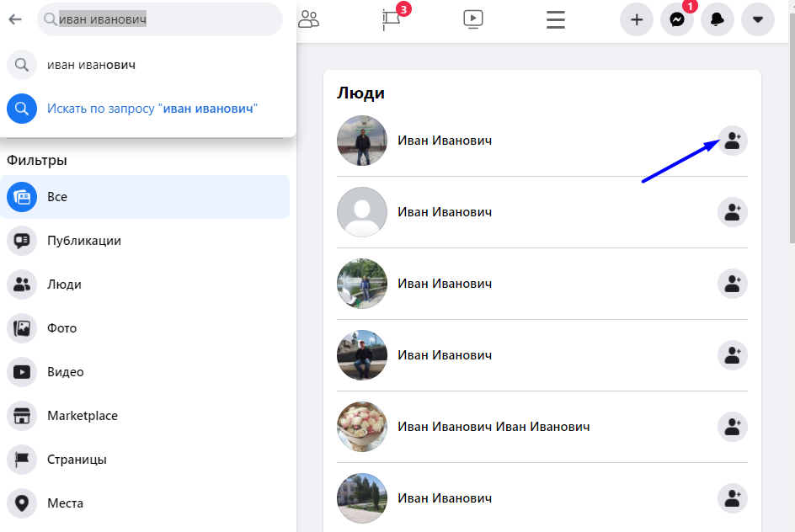This screenshot has width=795, height=532.
Task: Select the Места filter
Action: 145,503
